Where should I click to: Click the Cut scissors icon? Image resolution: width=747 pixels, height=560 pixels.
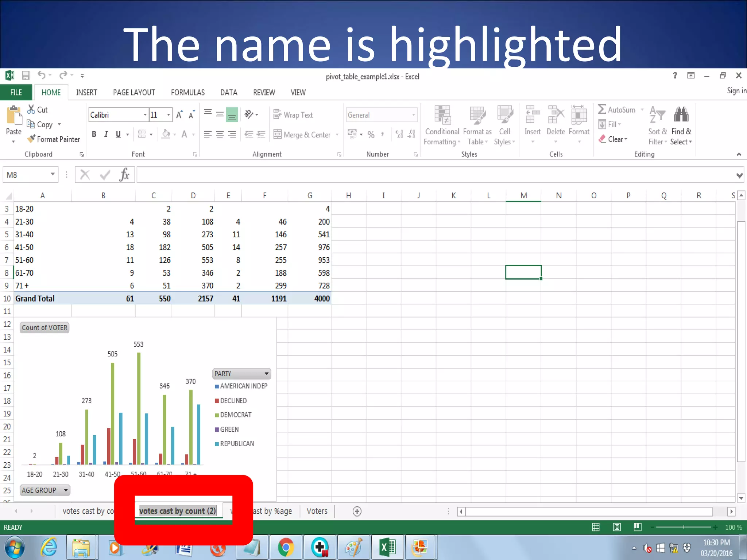pos(31,109)
